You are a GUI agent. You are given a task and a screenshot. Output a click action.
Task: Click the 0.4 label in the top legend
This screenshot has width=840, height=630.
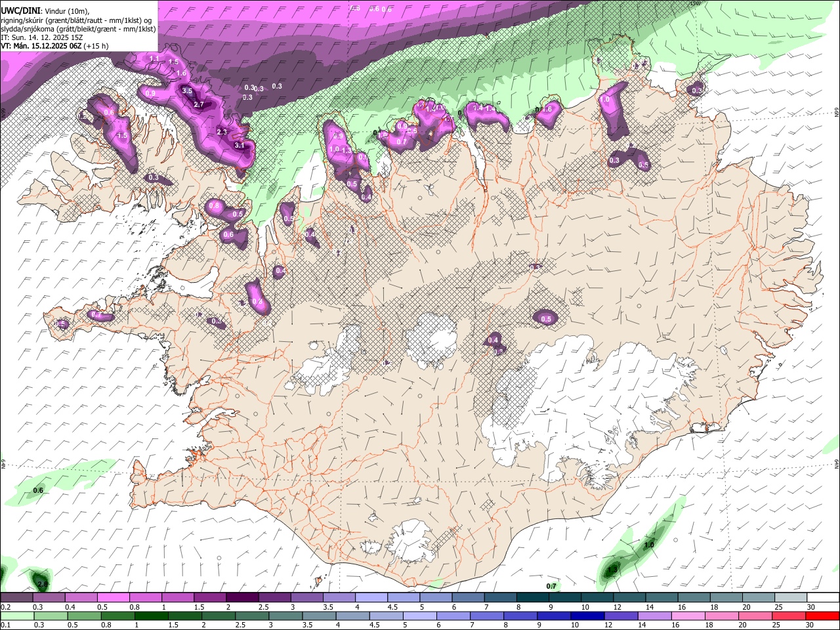70,607
